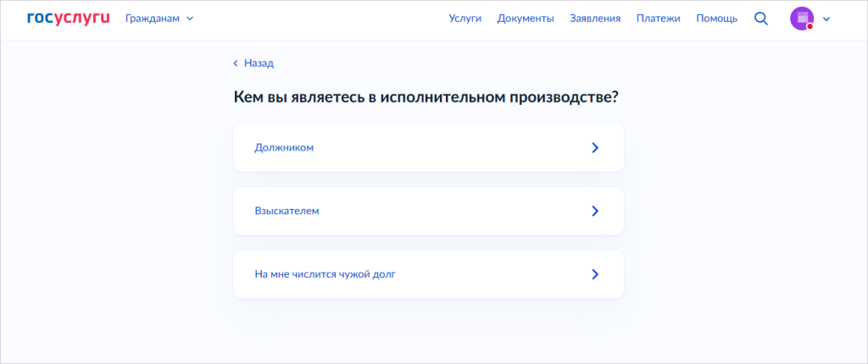Open Заявления in the header
Viewport: 868px width, 364px height.
595,19
